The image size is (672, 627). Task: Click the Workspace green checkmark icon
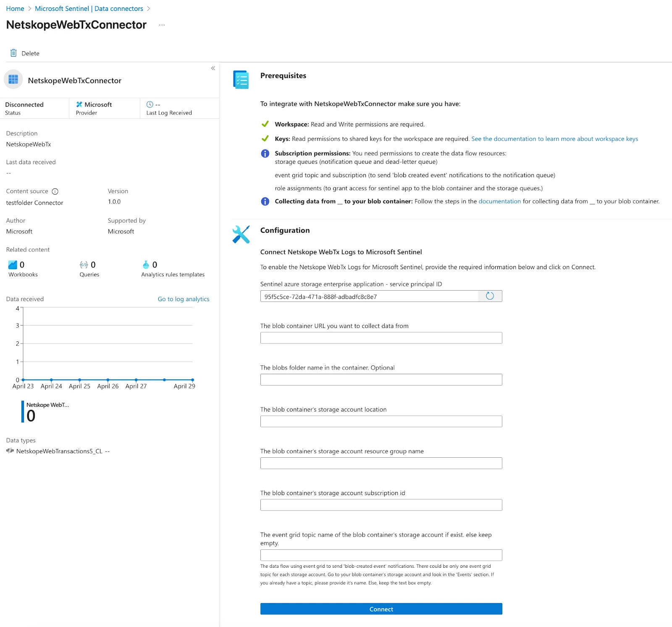tap(265, 124)
